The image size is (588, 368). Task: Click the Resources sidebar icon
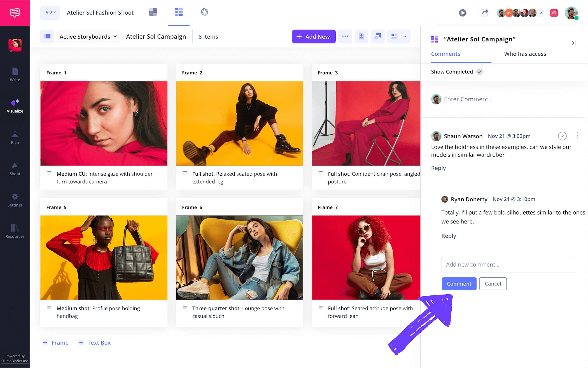pyautogui.click(x=15, y=231)
